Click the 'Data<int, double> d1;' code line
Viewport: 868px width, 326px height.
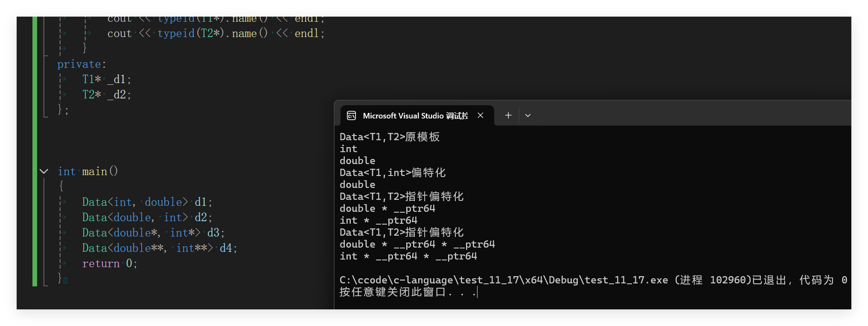tap(147, 202)
